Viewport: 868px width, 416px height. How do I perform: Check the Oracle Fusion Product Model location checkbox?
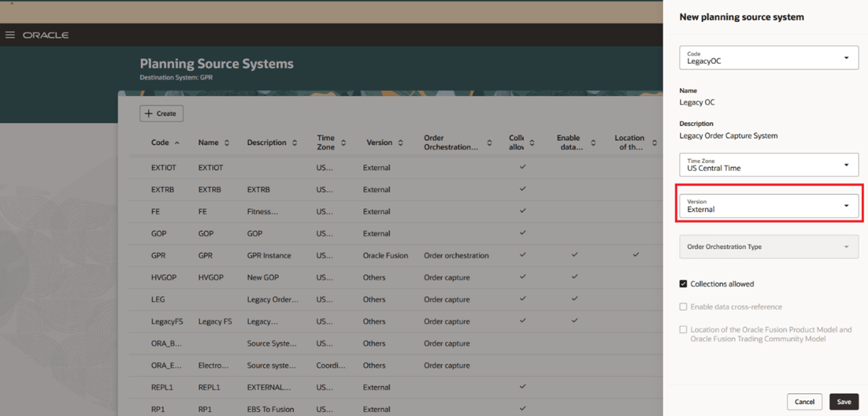coord(683,329)
